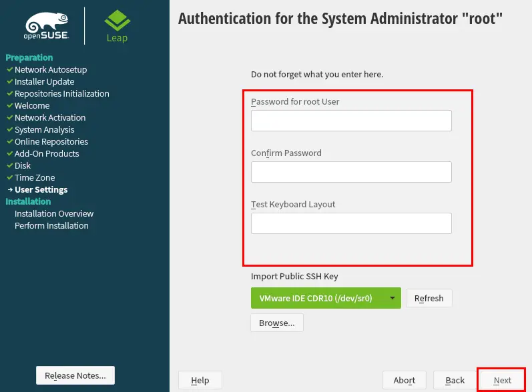Screen dimensions: 532x392
Task: Click the arrow beside User Settings
Action: (10, 190)
